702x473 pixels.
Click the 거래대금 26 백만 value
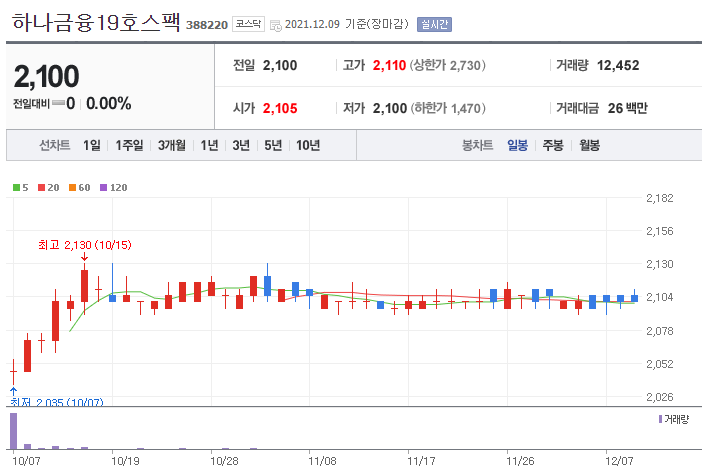coord(628,108)
